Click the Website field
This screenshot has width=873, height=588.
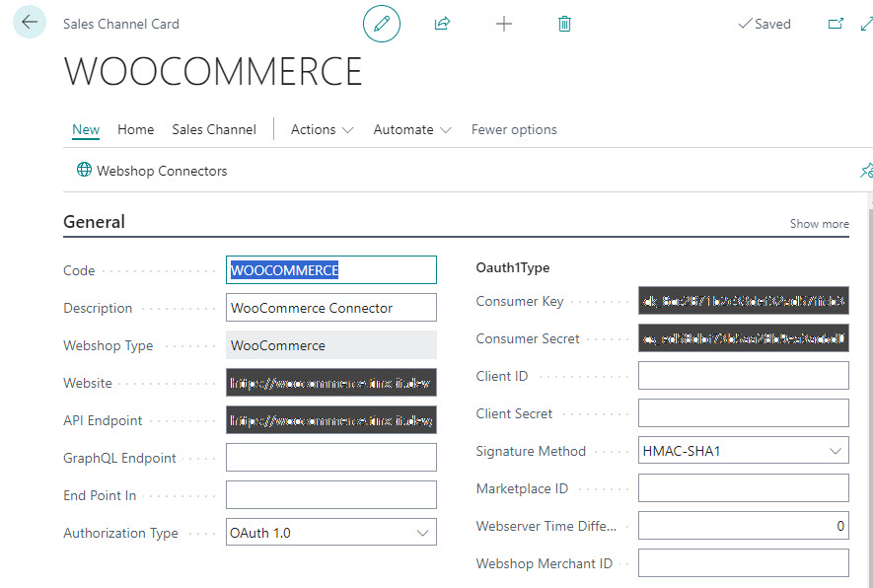point(331,383)
